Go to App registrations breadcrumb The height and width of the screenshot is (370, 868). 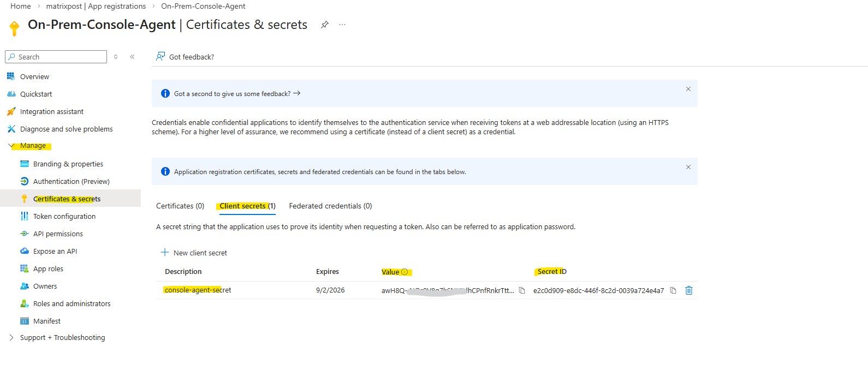tap(96, 6)
